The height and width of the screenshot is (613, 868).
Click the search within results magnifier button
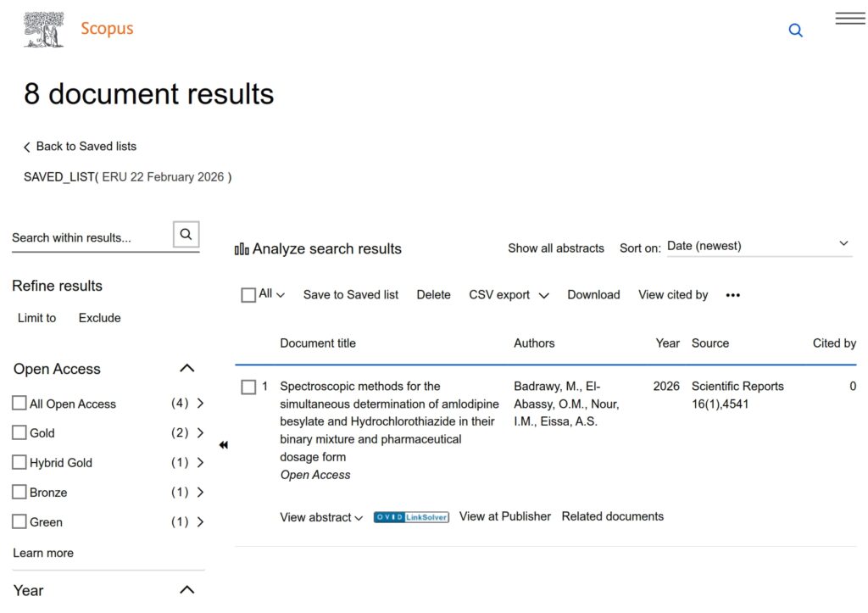tap(186, 235)
